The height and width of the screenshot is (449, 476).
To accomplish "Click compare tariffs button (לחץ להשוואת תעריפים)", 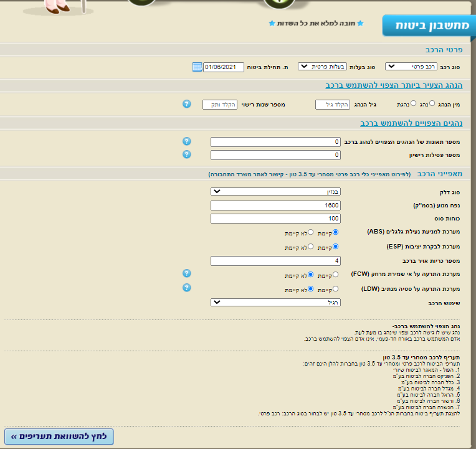I will tap(59, 437).
